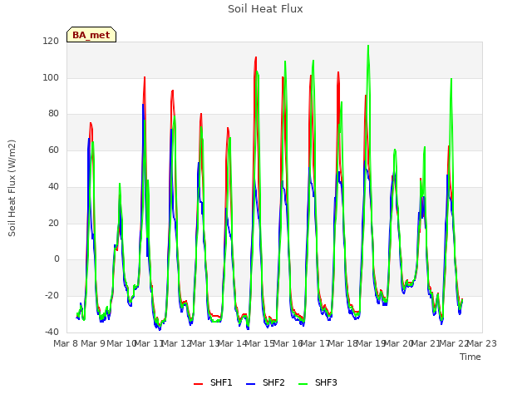The width and height of the screenshot is (532, 399).
Task: Click the 40 y-axis tick label
Action: (53, 186)
